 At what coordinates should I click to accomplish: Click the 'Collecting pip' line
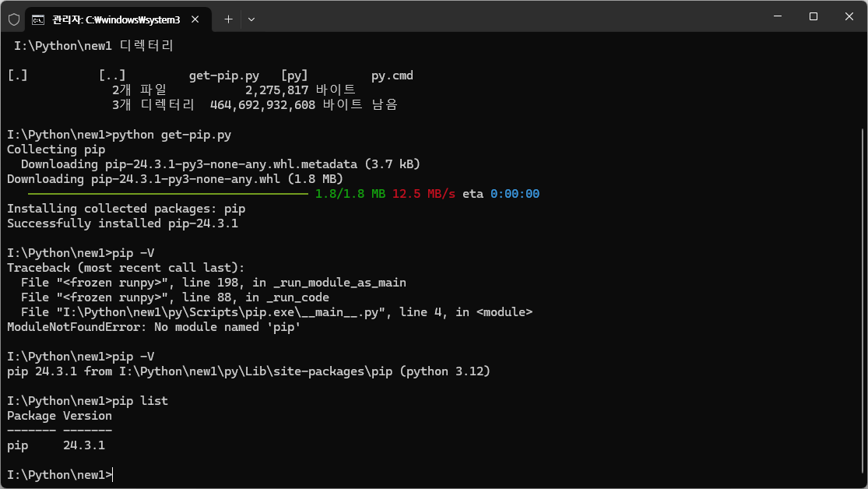tap(56, 150)
